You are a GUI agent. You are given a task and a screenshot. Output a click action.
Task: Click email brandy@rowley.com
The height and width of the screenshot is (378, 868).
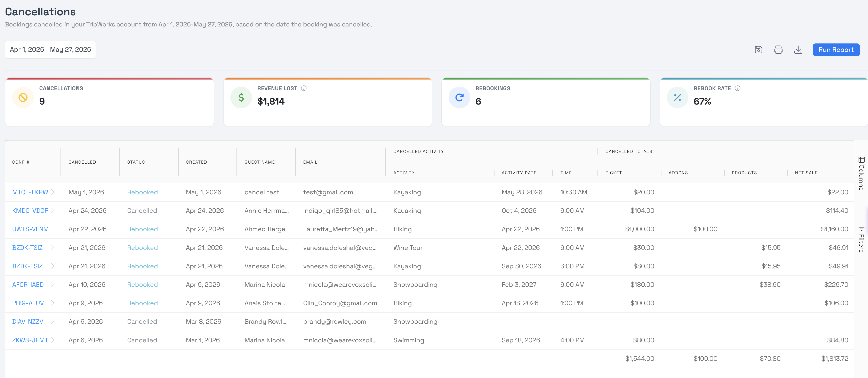[x=334, y=322]
